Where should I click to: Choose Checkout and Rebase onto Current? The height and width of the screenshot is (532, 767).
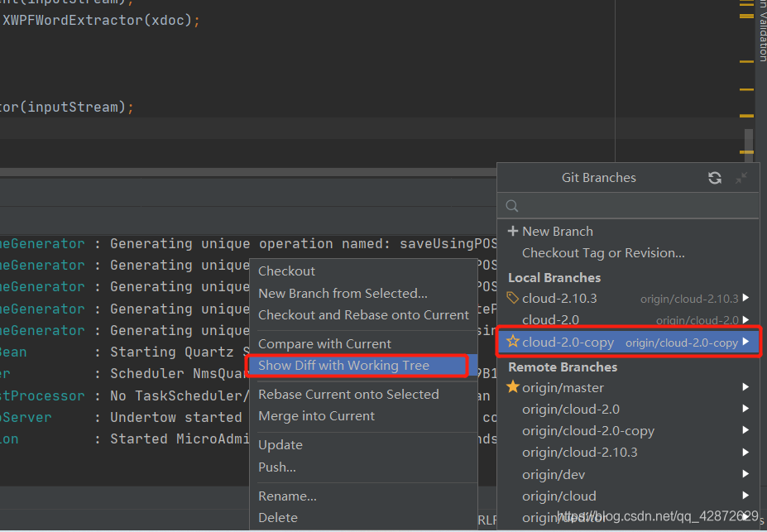(363, 314)
